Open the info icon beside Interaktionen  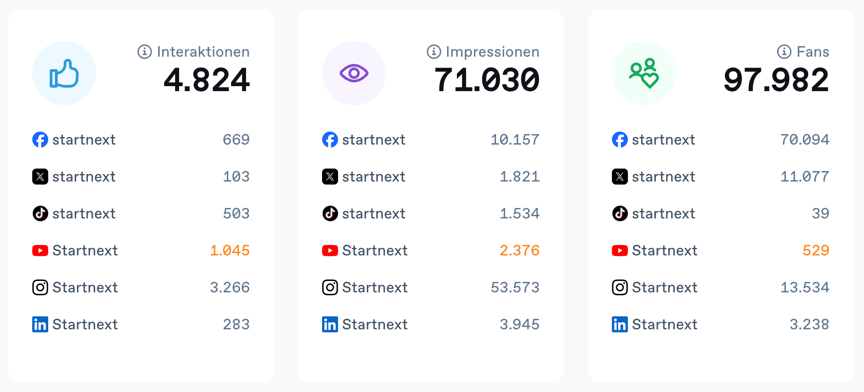(144, 52)
